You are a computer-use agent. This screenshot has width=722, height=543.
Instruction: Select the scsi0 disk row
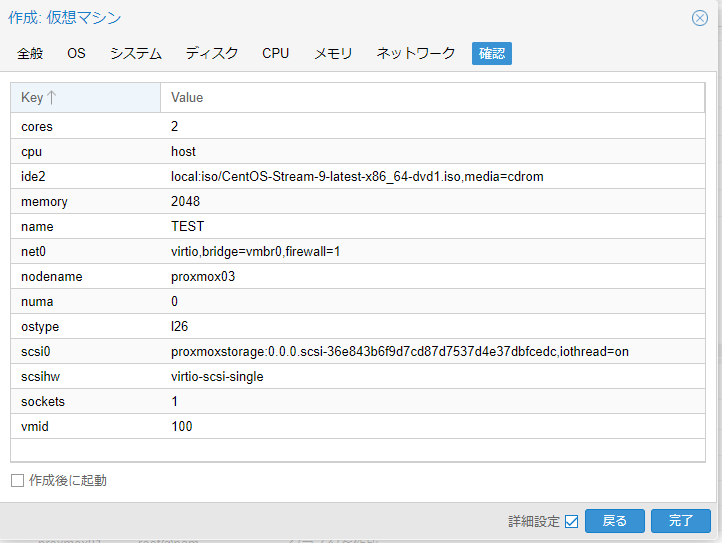[x=357, y=352]
